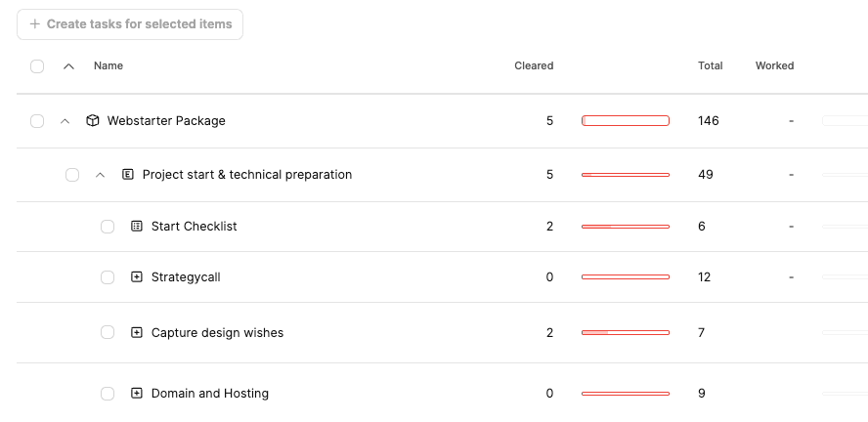Screen dimensions: 868x422
Task: Collapse the Webstarter Package row
Action: 65,121
